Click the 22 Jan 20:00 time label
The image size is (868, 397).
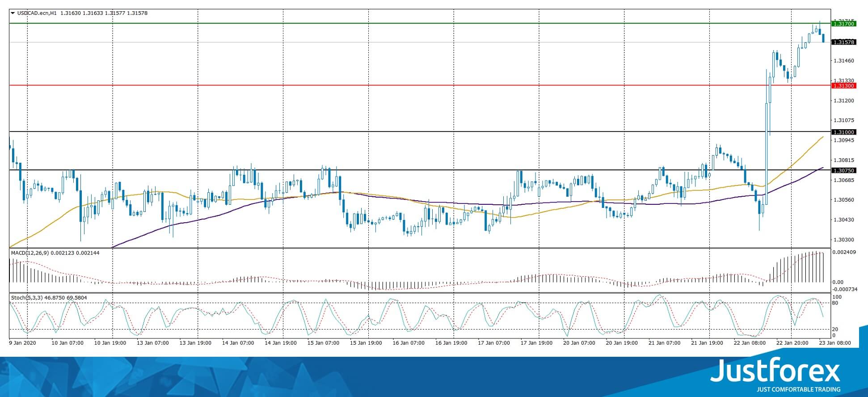tap(792, 343)
